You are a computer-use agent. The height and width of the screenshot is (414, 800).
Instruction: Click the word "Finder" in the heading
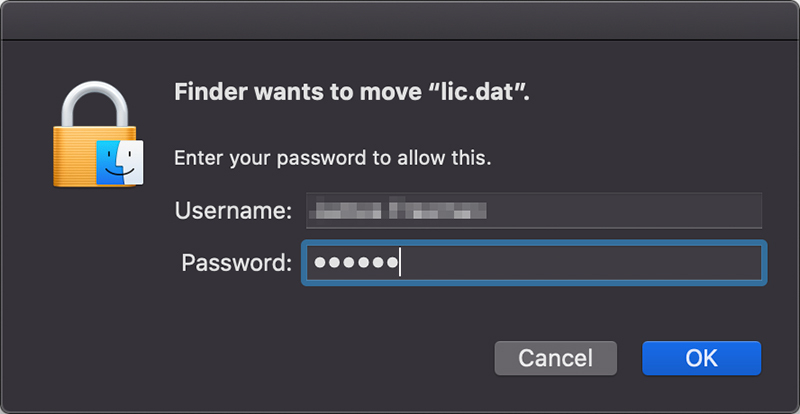[206, 93]
